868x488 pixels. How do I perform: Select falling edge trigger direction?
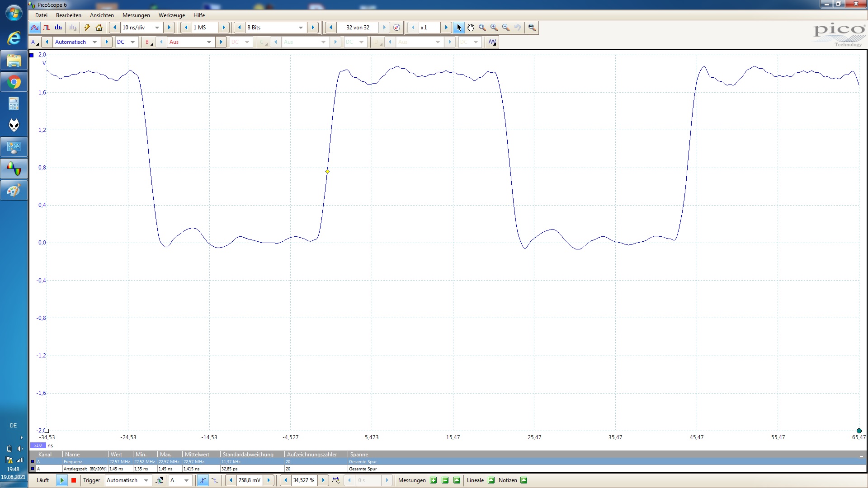214,480
